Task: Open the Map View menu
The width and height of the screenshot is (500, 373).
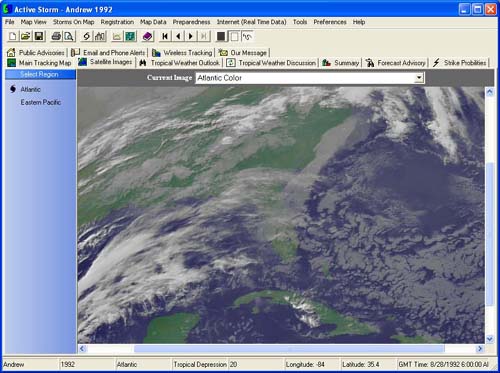Action: click(x=34, y=22)
